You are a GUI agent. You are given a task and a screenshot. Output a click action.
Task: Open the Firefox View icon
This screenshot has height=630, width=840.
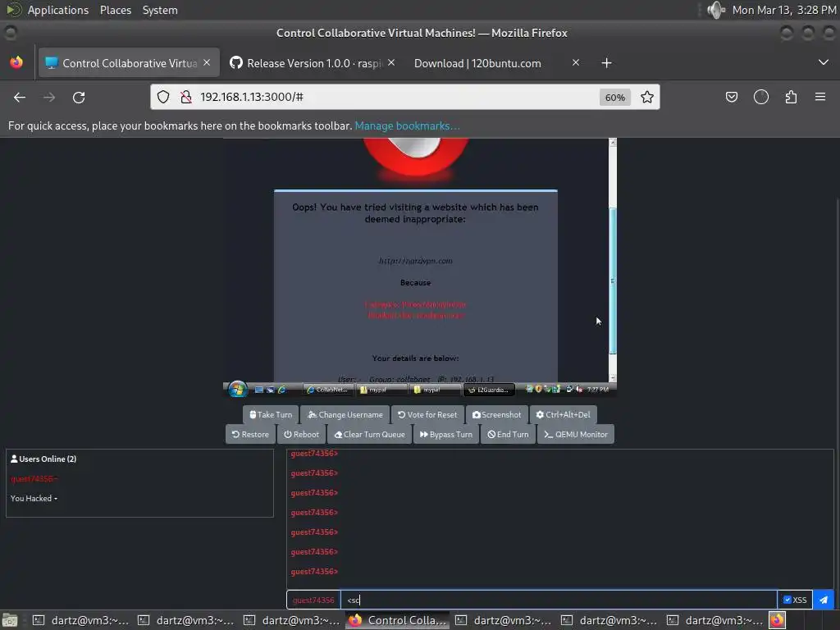[16, 62]
